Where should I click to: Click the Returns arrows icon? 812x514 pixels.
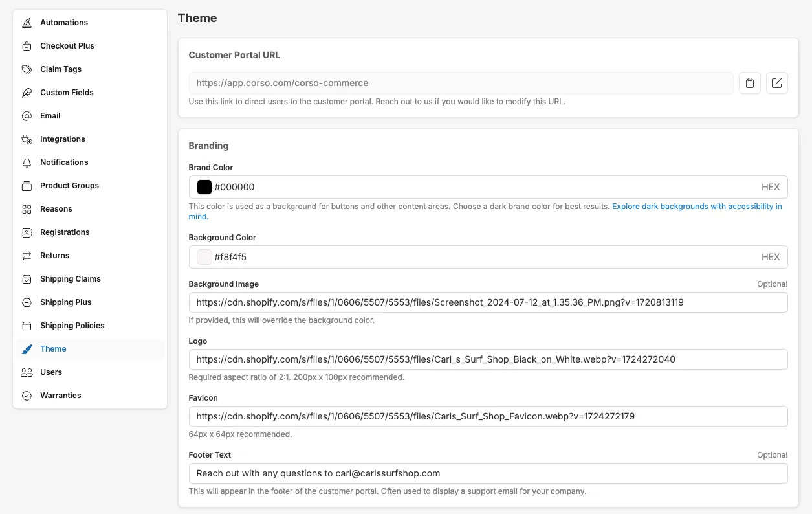coord(27,256)
